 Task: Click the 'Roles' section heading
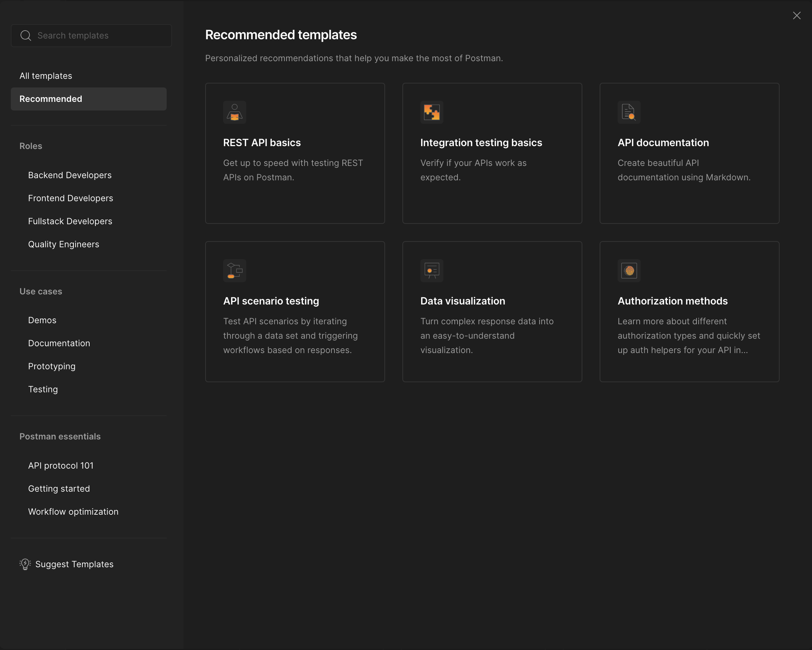click(31, 146)
